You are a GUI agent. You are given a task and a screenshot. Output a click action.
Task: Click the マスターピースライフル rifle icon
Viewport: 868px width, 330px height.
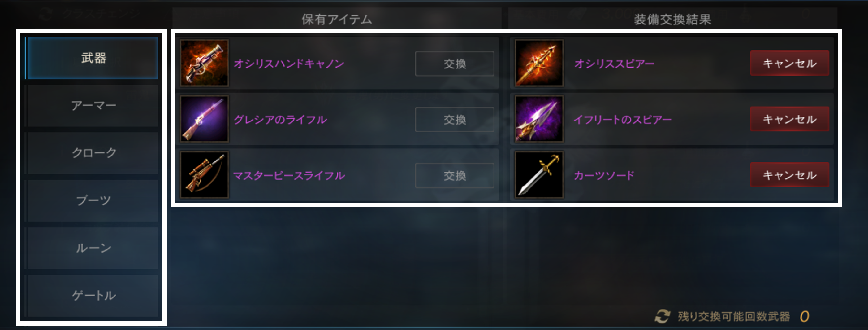(x=204, y=174)
